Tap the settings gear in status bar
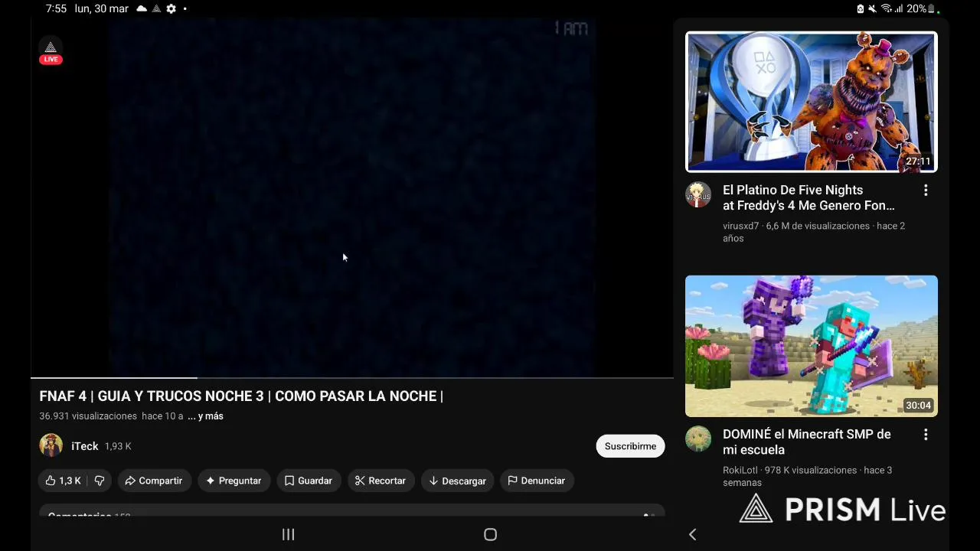This screenshot has width=980, height=551. click(171, 8)
